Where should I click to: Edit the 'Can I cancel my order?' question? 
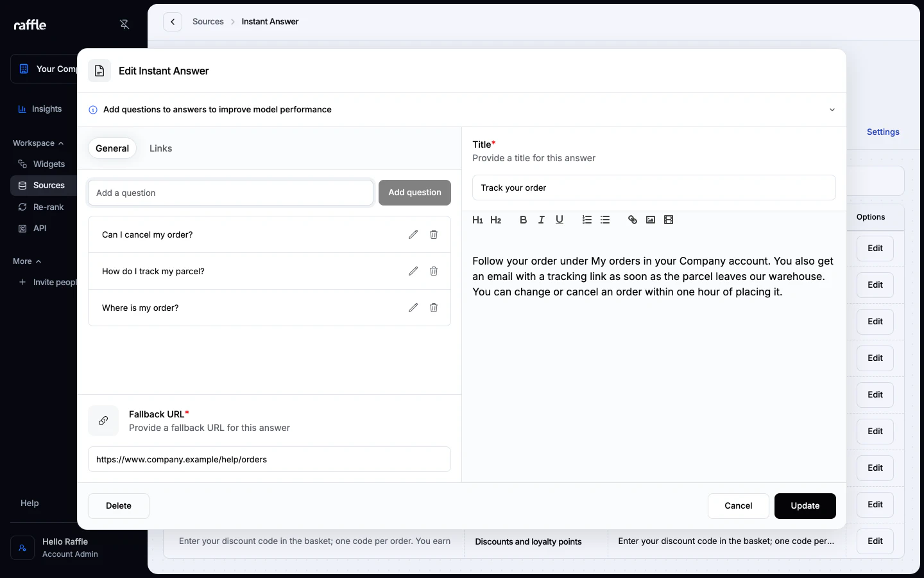click(x=413, y=234)
